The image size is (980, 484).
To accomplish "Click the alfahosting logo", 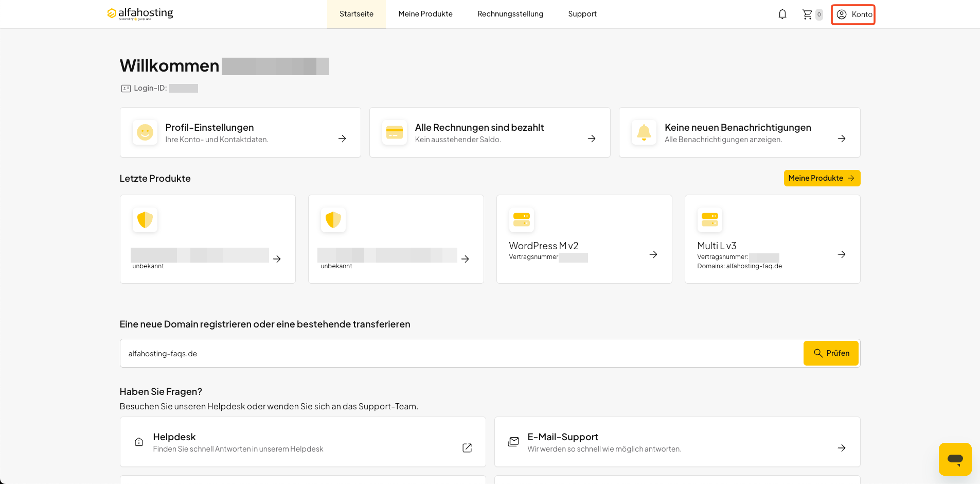I will coord(140,13).
